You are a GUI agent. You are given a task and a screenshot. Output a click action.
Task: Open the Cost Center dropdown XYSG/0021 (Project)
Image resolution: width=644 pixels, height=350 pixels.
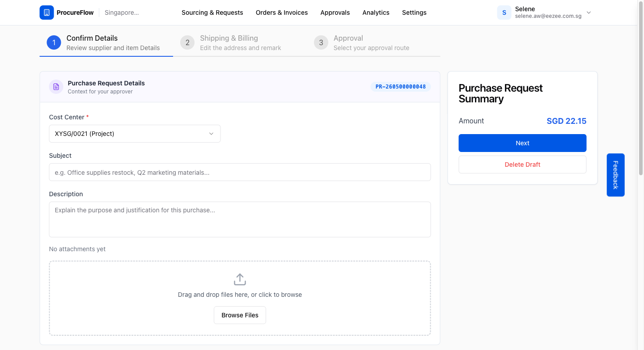tap(135, 134)
